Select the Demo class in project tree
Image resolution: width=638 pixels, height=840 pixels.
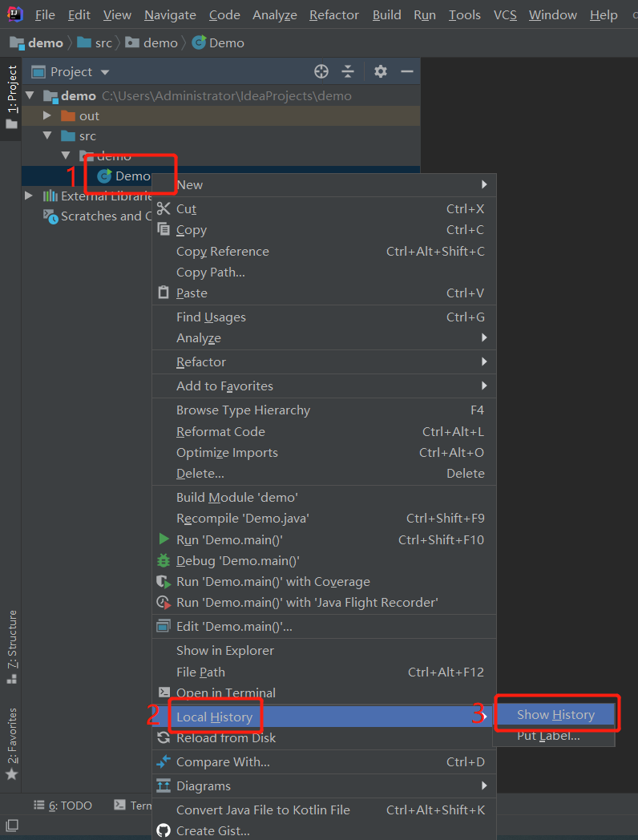click(123, 176)
